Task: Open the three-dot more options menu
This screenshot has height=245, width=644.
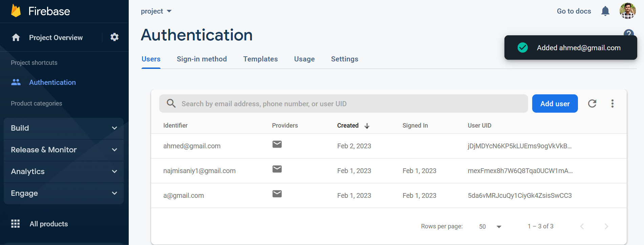Action: (612, 103)
